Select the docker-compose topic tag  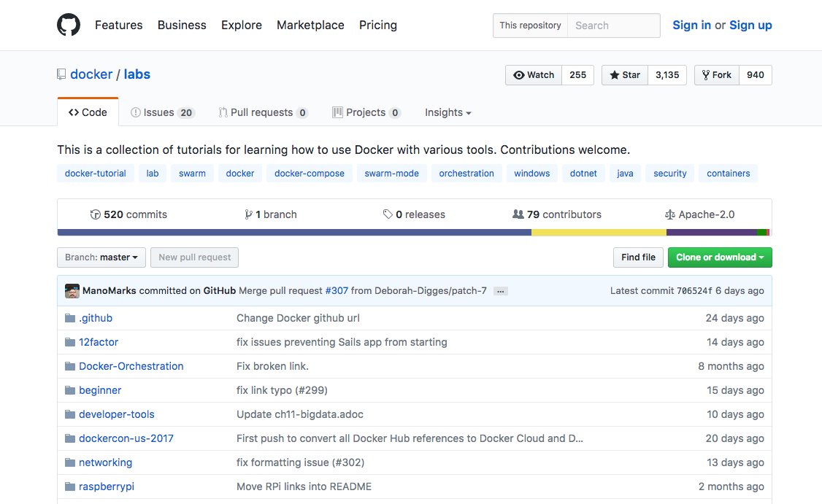[x=310, y=174]
